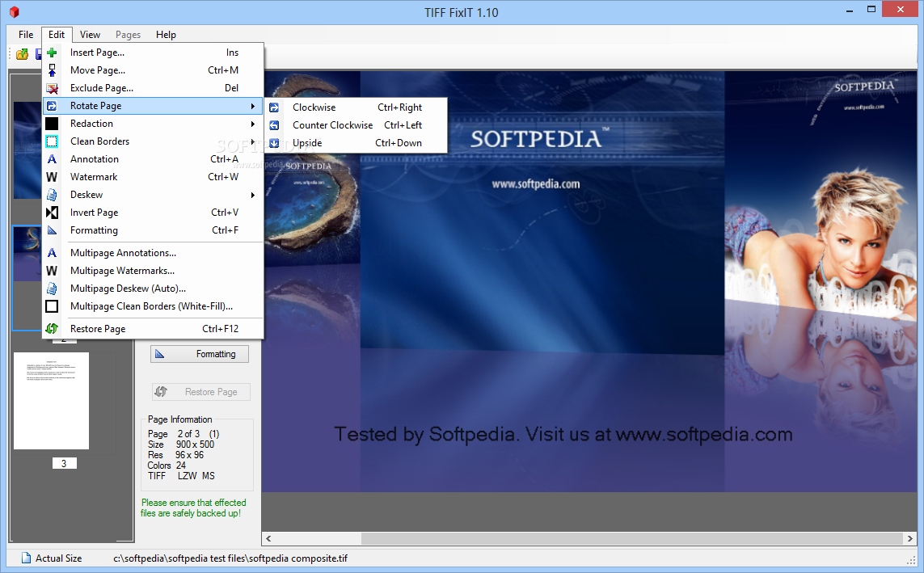The height and width of the screenshot is (573, 924).
Task: Click the Multipage Watermarks W icon
Action: (52, 270)
